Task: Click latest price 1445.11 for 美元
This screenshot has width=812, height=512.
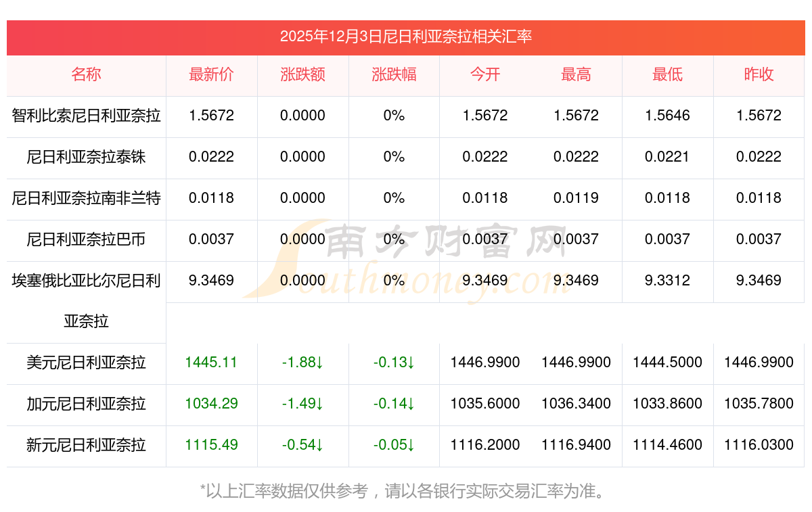Action: (x=211, y=363)
